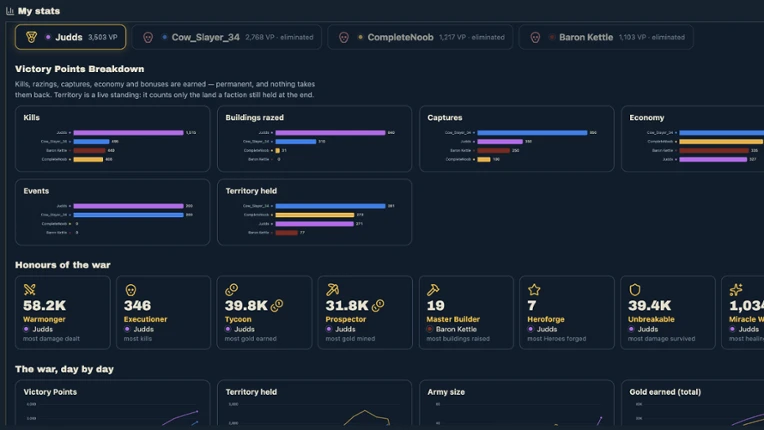
Task: Click the shield Unbreakable icon
Action: (x=634, y=290)
